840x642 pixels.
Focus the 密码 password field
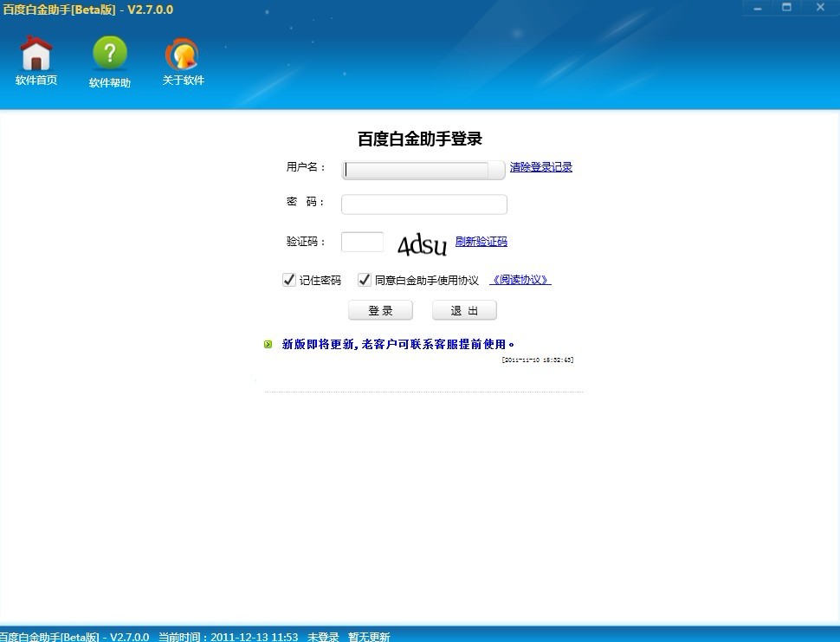tap(423, 204)
